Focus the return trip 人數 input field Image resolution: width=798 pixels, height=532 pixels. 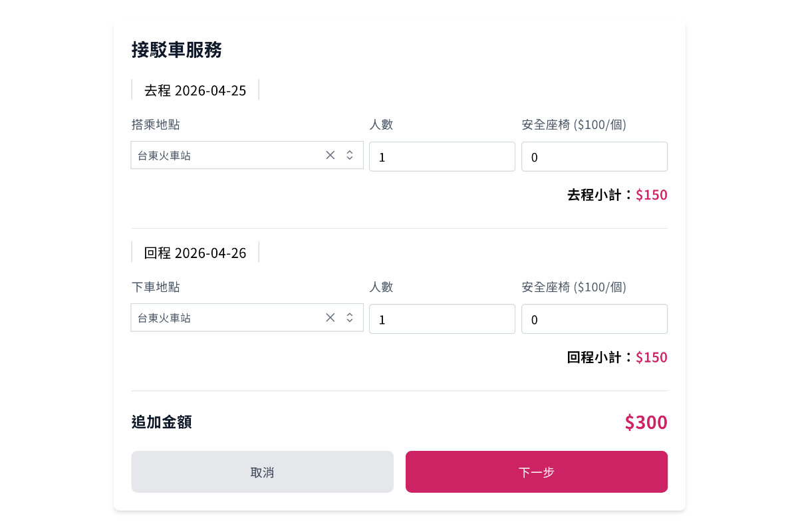pos(442,319)
